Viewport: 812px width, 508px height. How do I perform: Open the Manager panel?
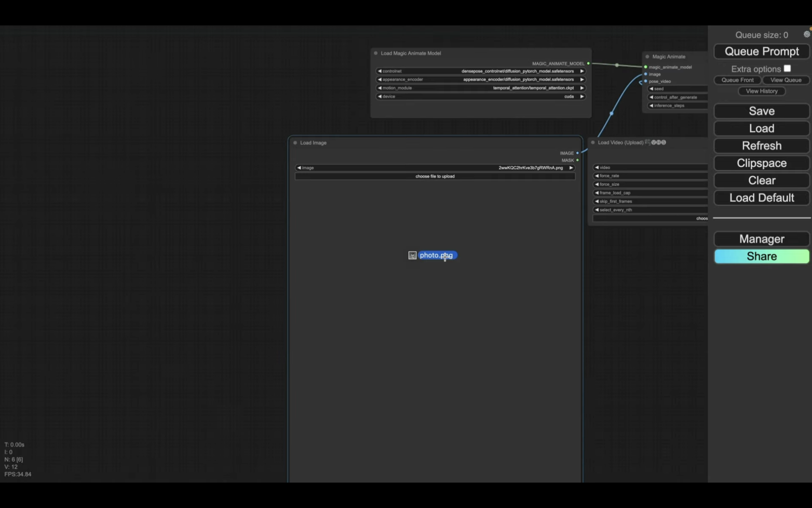click(x=762, y=239)
